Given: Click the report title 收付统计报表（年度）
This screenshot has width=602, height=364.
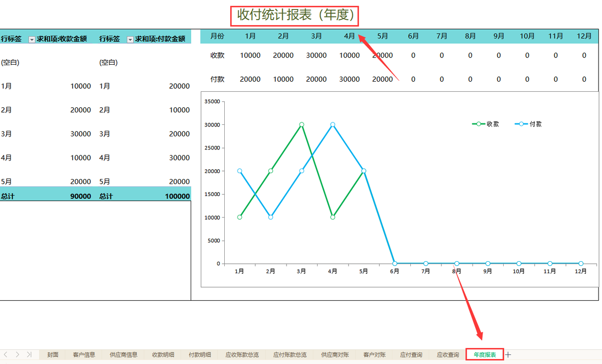Looking at the screenshot, I should click(296, 15).
